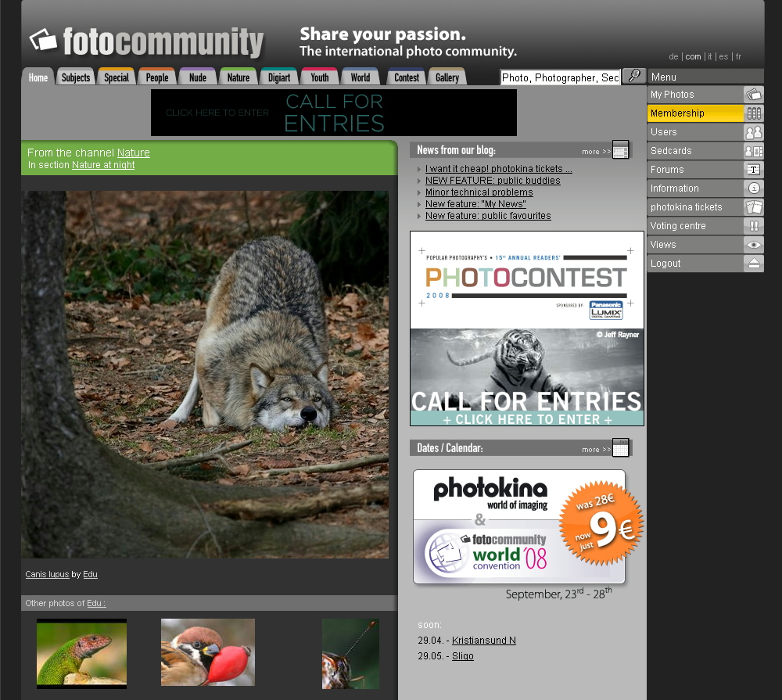Image resolution: width=782 pixels, height=700 pixels.
Task: Follow the Nature channel link
Action: (x=133, y=153)
